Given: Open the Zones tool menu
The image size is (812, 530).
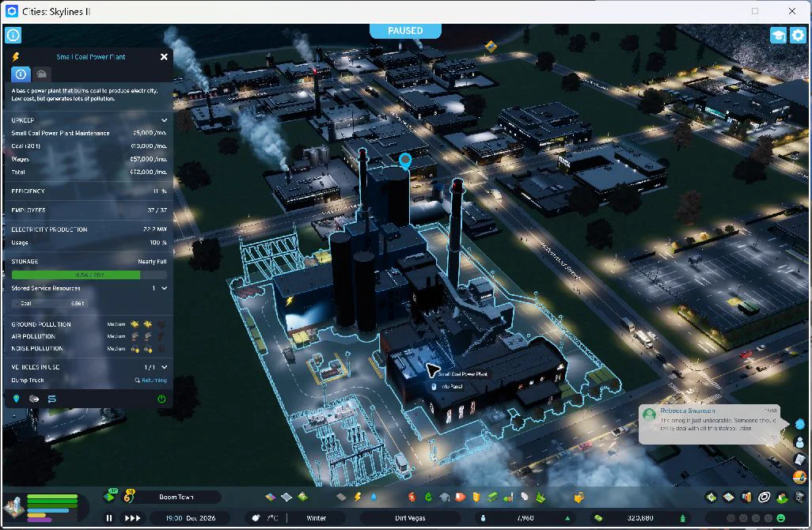Looking at the screenshot, I should (x=271, y=498).
